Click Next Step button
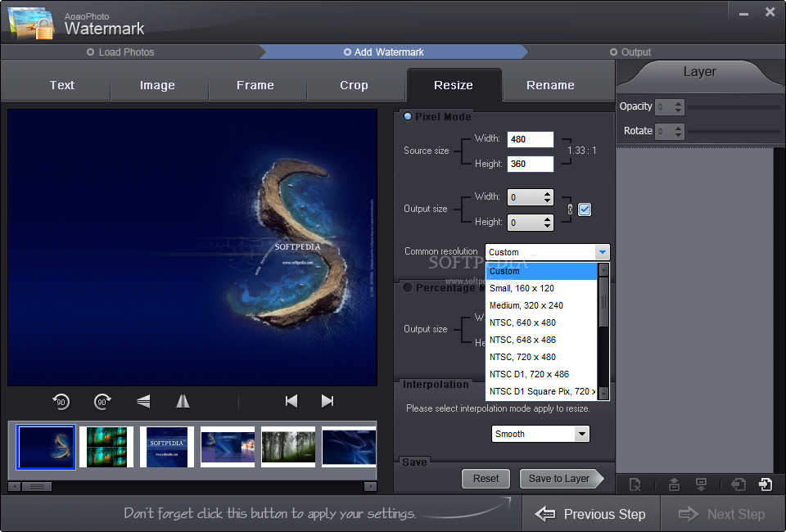 tap(722, 514)
